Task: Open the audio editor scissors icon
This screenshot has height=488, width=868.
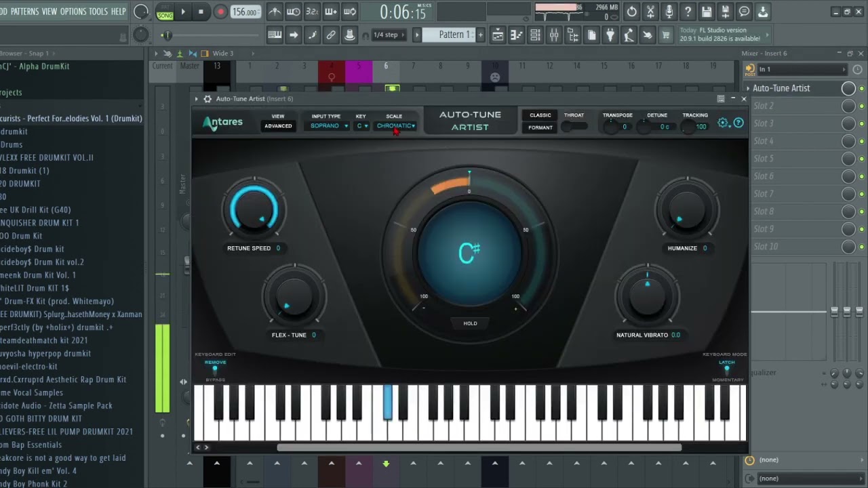Action: pyautogui.click(x=651, y=12)
